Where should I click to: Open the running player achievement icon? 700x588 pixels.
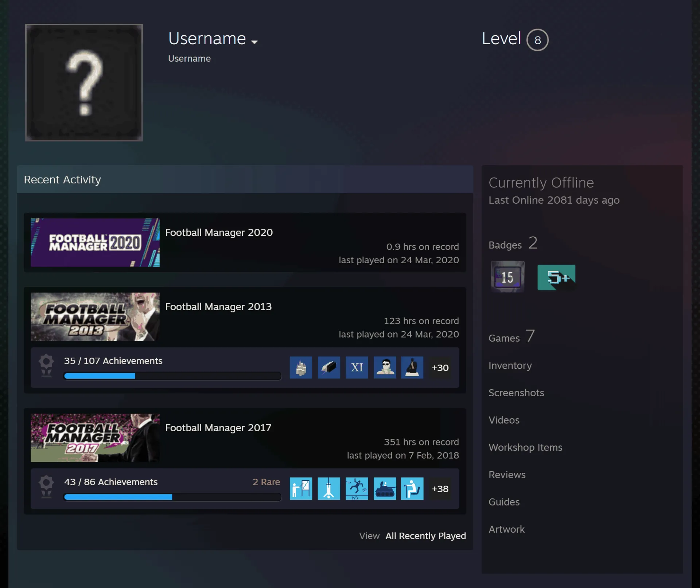[357, 488]
